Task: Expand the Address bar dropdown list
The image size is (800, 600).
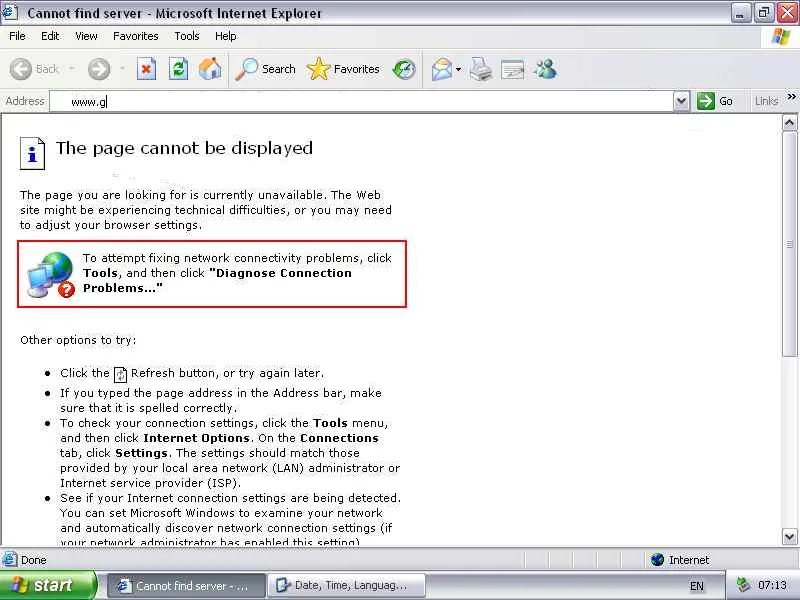Action: [x=681, y=101]
